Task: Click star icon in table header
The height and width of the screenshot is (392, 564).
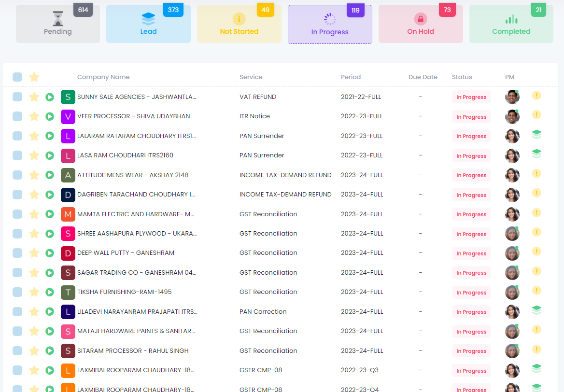Action: click(x=34, y=77)
